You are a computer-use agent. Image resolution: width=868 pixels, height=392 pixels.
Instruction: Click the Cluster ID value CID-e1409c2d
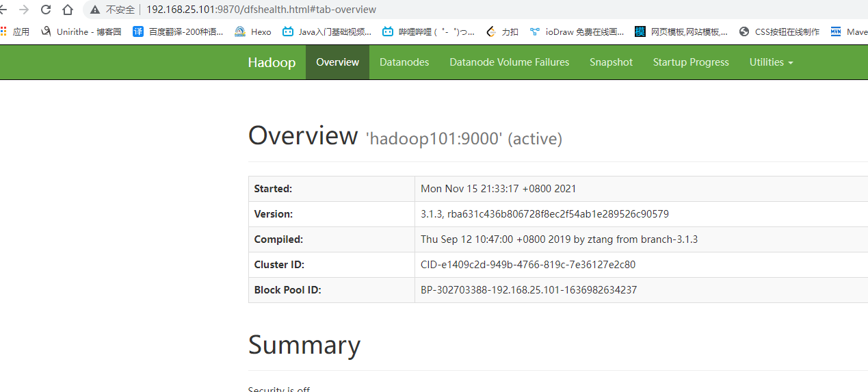[528, 265]
